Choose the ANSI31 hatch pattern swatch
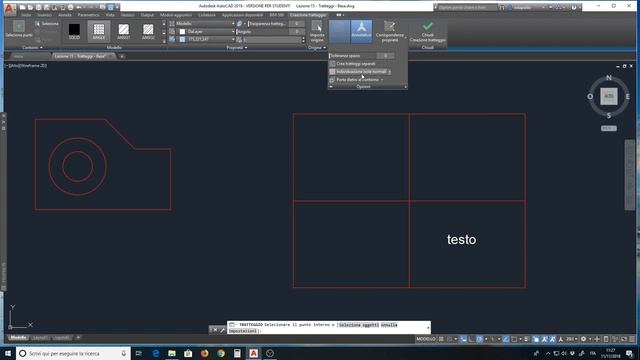The height and width of the screenshot is (360, 640). click(124, 31)
